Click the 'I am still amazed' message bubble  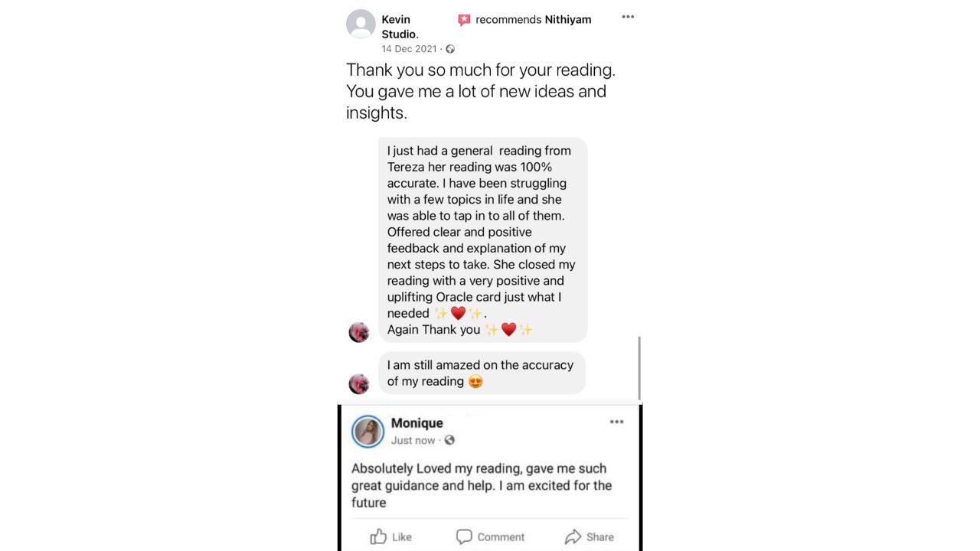[482, 373]
